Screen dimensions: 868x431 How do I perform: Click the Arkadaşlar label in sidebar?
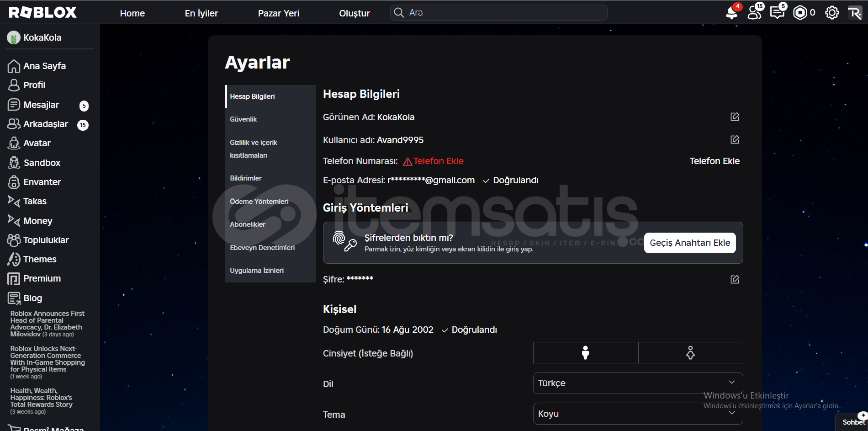(46, 124)
